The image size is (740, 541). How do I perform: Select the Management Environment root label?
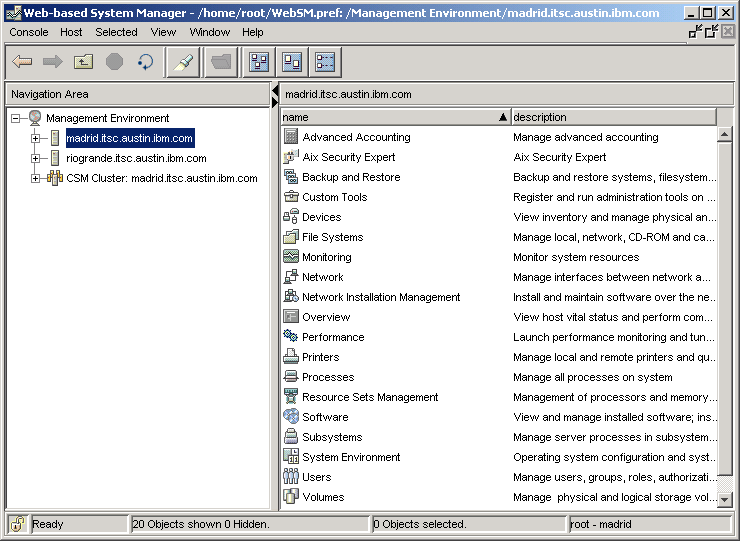click(108, 118)
